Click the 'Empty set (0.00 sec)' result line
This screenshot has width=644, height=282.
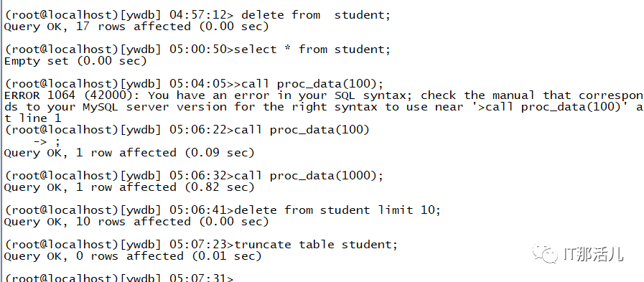click(x=75, y=61)
